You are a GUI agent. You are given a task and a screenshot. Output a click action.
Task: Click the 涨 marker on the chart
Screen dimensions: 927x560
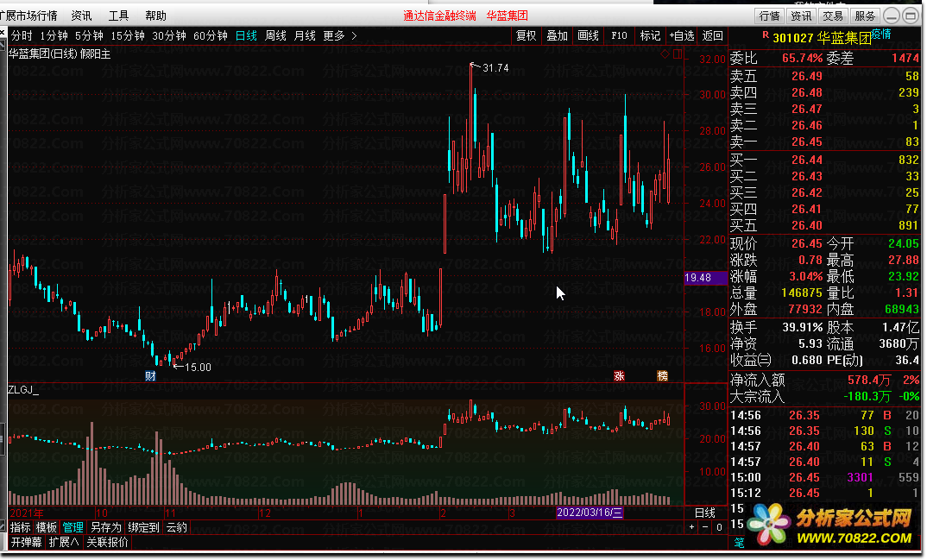(x=619, y=375)
